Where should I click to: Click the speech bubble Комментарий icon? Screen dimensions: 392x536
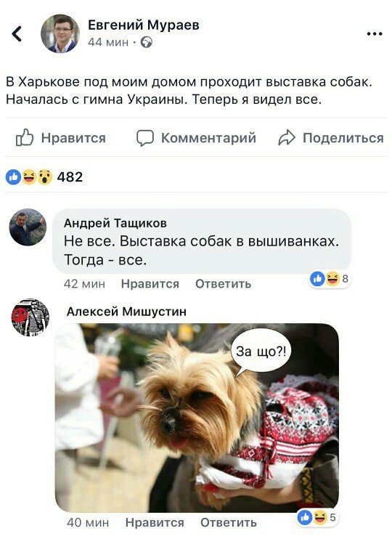click(145, 138)
